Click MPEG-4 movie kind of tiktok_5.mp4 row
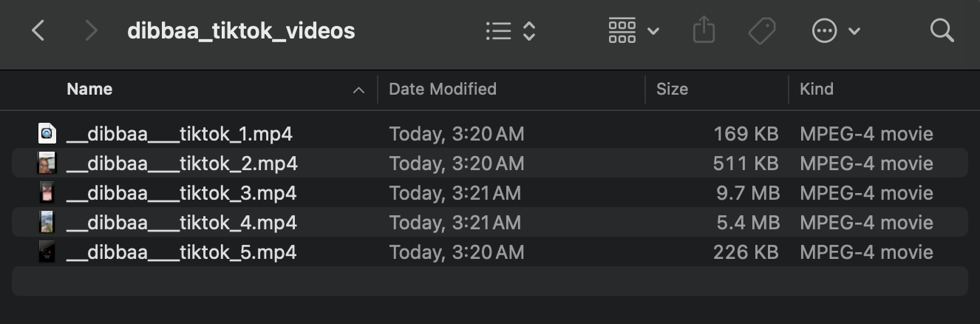 [x=866, y=252]
